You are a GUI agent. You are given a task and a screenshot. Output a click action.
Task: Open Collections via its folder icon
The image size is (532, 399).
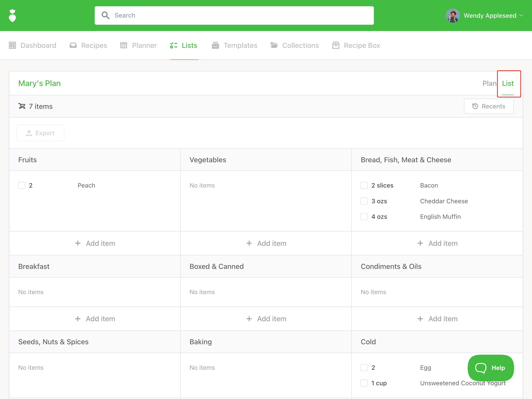pyautogui.click(x=274, y=45)
